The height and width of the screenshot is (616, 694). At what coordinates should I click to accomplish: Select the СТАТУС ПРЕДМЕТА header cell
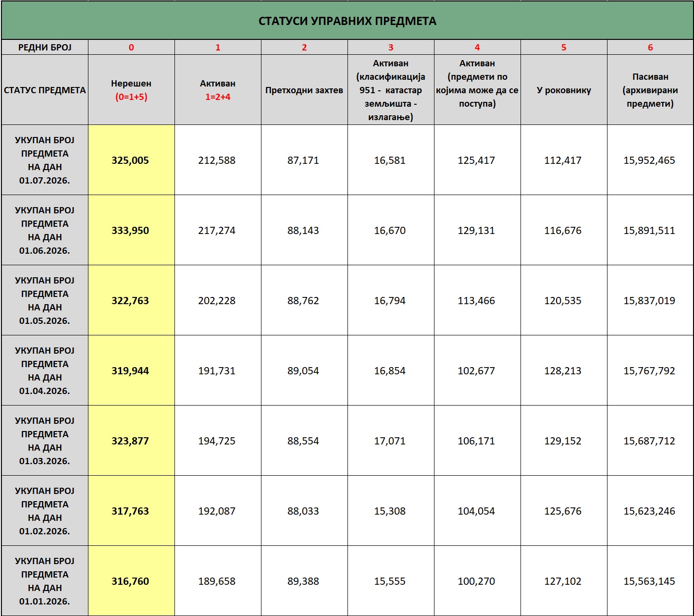45,90
